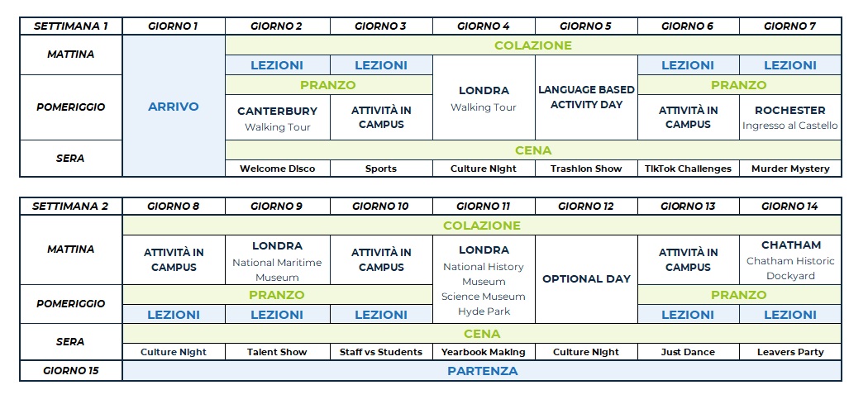Select the CANTERBURY Walking Tour cell
The height and width of the screenshot is (404, 868).
[277, 117]
